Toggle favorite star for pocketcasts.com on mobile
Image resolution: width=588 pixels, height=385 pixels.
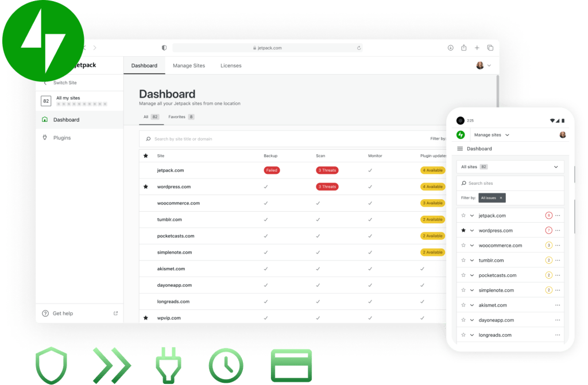point(463,275)
